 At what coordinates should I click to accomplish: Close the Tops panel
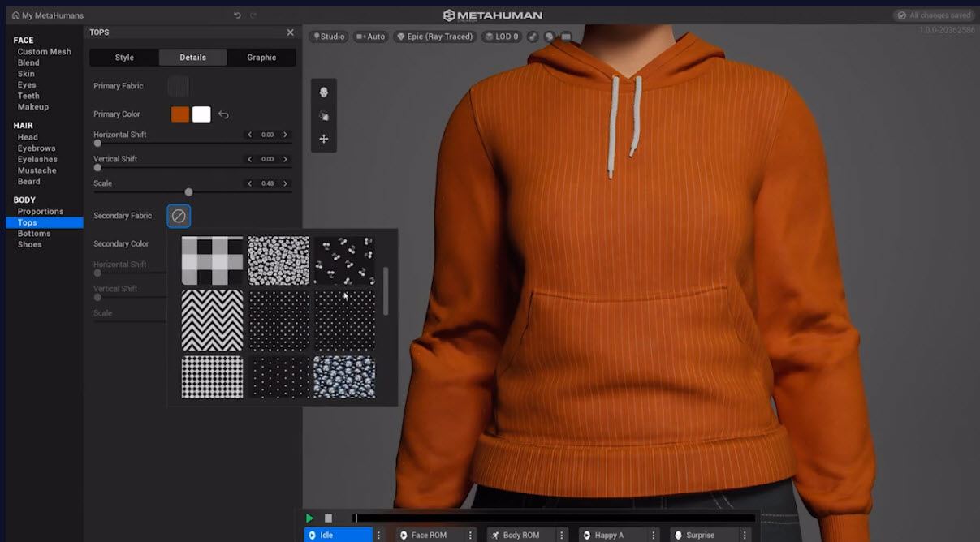[x=290, y=32]
